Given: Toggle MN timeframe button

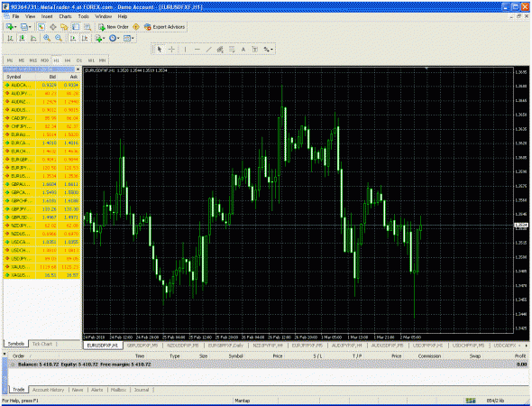Looking at the screenshot, I should 102,60.
